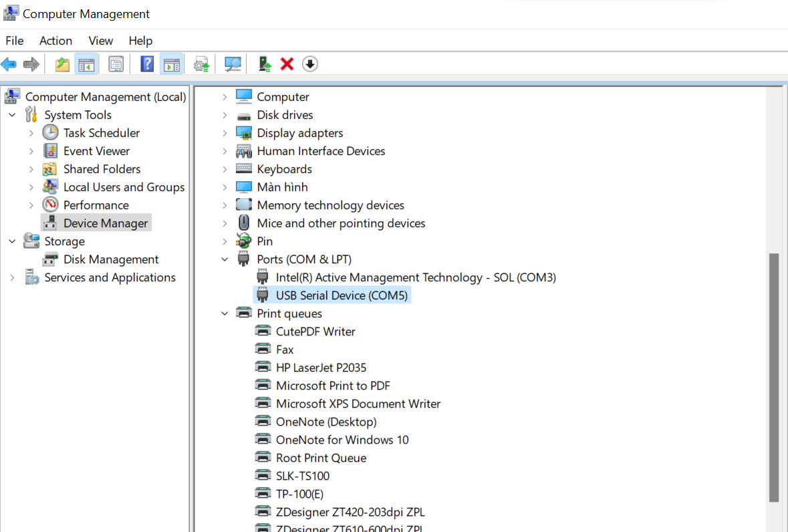Screen dimensions: 788x532
Task: Click Scan for hardware changes monitor icon
Action: (232, 64)
